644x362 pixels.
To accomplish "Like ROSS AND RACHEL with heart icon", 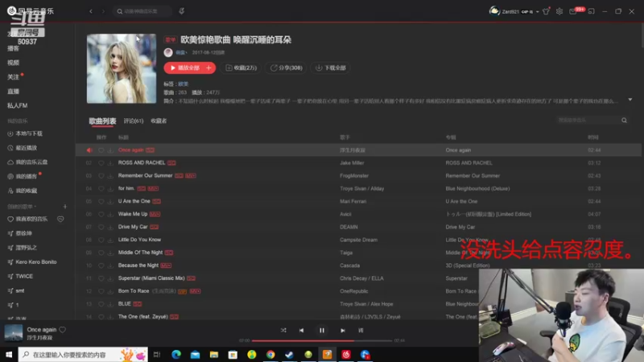I will click(101, 163).
